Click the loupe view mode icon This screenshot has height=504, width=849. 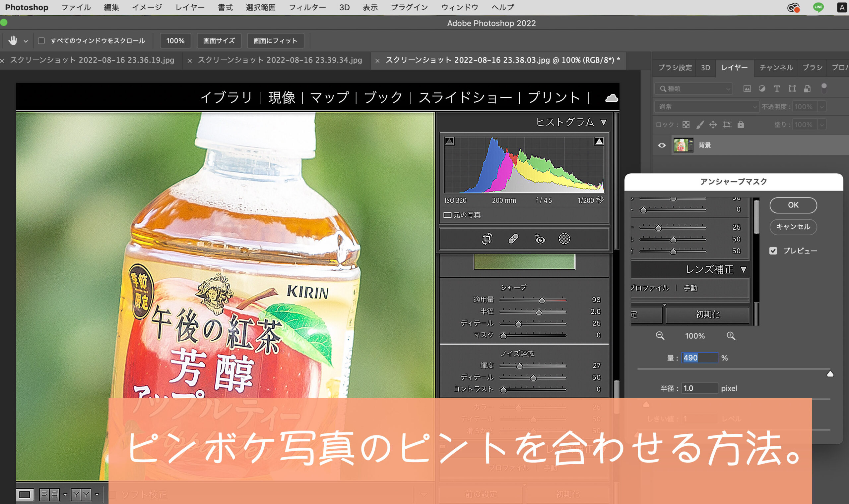click(x=25, y=494)
